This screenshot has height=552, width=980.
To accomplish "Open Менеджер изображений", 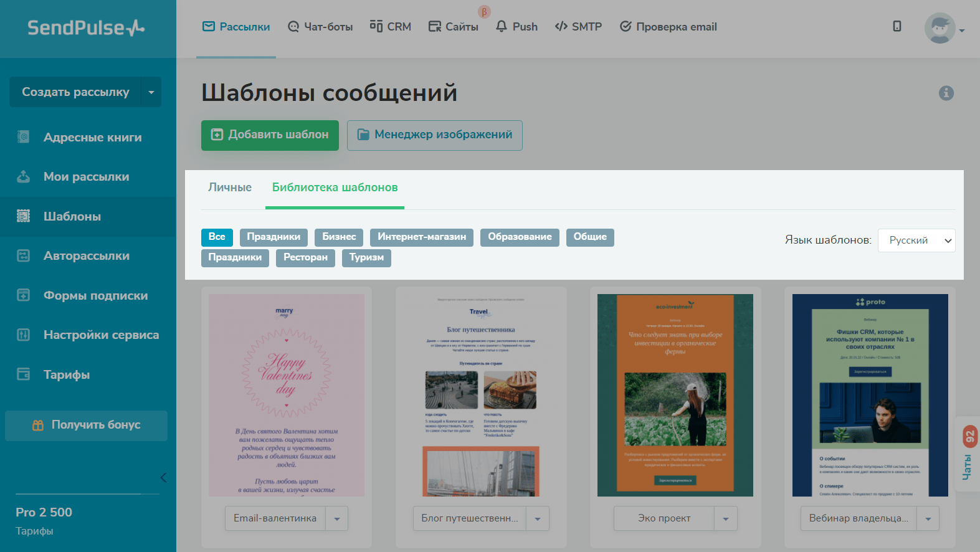I will coord(434,135).
